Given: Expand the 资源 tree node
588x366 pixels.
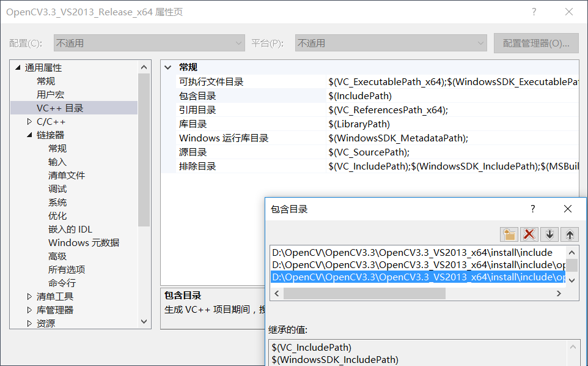Looking at the screenshot, I should click(29, 323).
